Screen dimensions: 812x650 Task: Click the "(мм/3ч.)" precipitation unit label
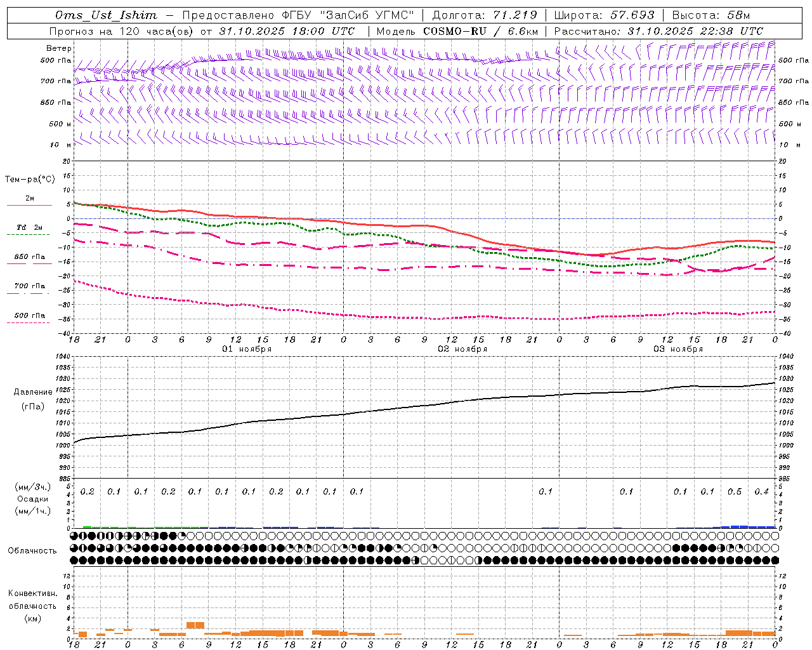[32, 487]
